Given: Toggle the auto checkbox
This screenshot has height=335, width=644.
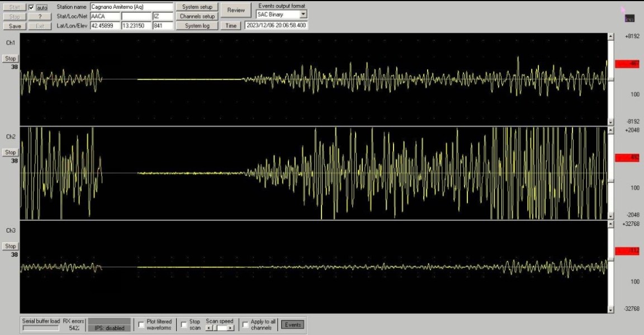Looking at the screenshot, I should (31, 8).
